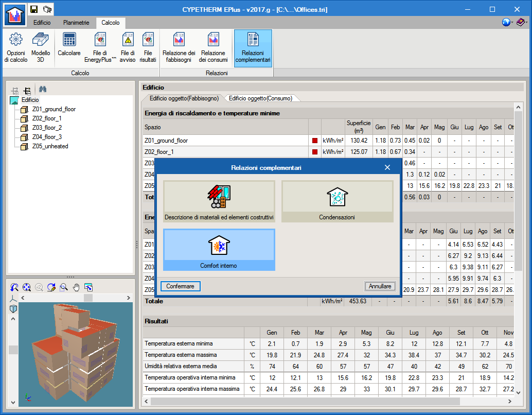The width and height of the screenshot is (532, 415).
Task: Click Z01_ground_floor row in heating table
Action: (x=328, y=141)
